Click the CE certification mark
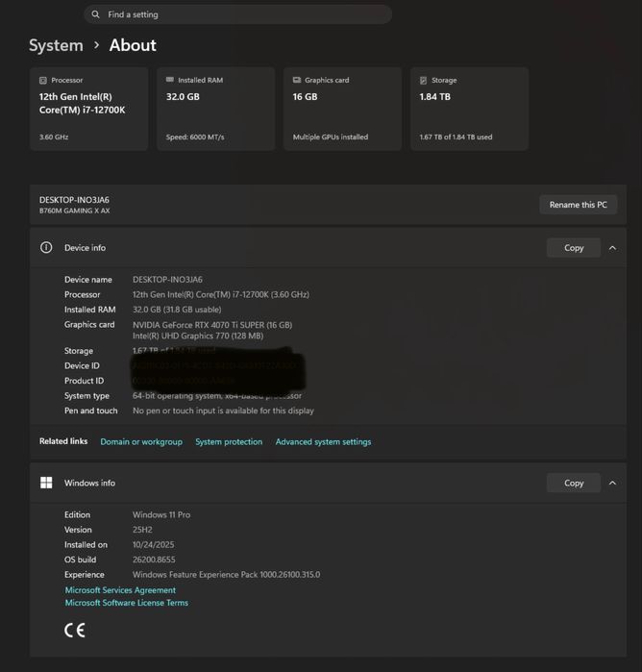 tap(75, 630)
